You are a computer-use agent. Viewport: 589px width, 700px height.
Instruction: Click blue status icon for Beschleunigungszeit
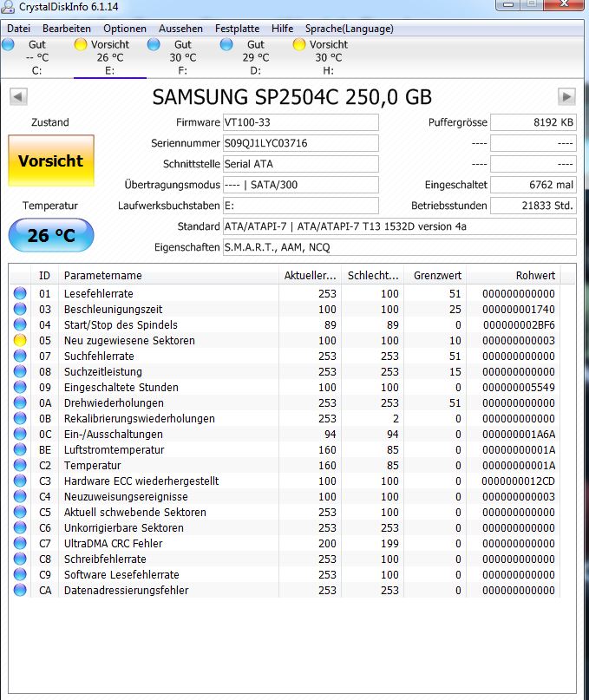pos(20,309)
